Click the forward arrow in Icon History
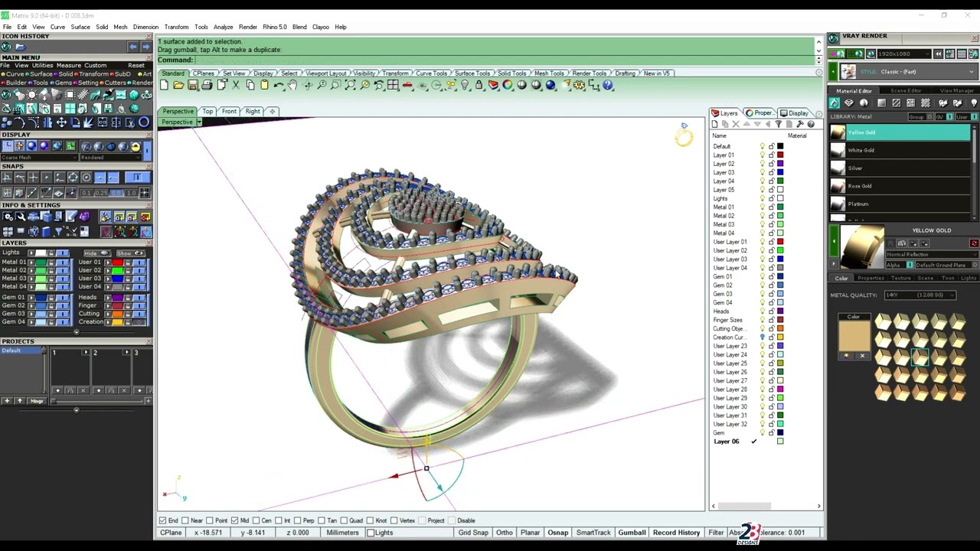The image size is (980, 551). click(146, 47)
